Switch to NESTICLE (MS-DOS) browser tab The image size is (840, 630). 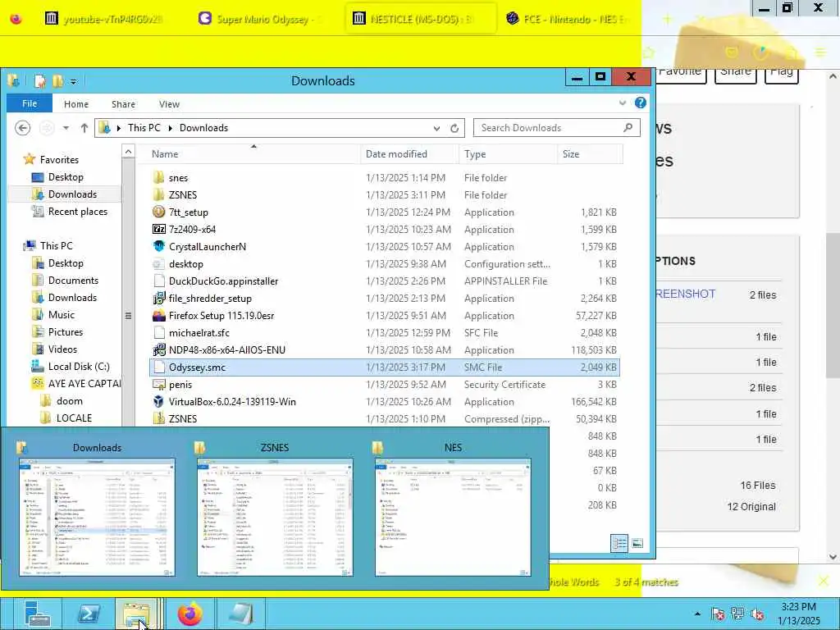421,19
